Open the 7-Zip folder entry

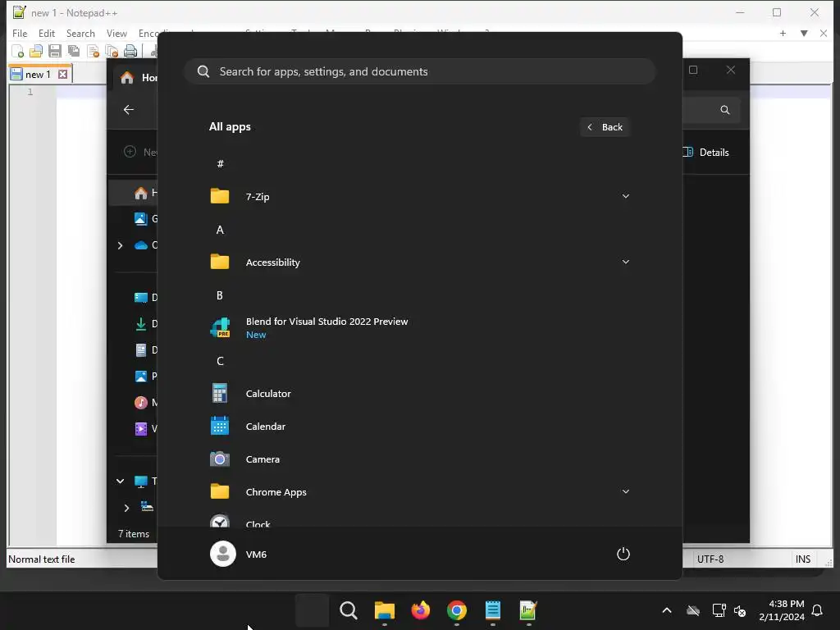(x=419, y=197)
